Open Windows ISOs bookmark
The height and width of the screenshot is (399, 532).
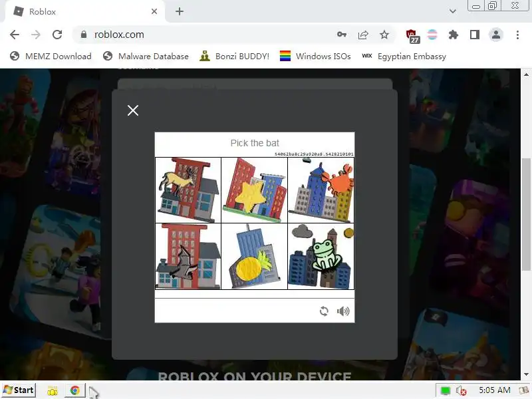[315, 56]
